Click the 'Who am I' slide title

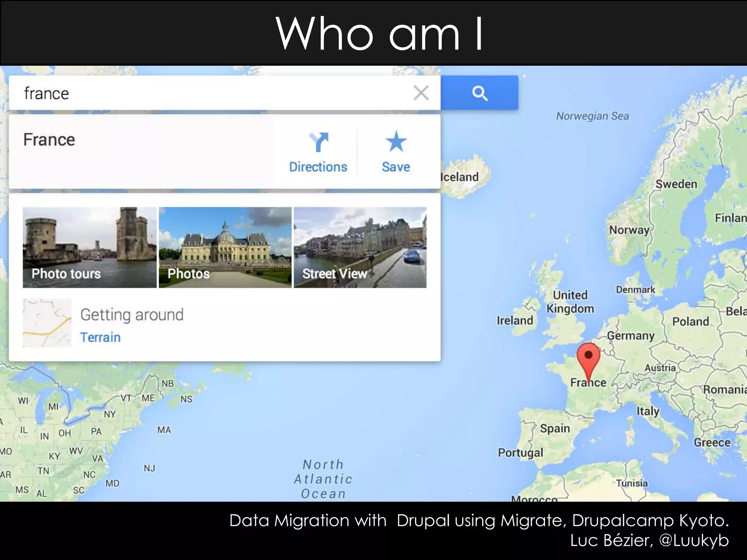pos(379,34)
